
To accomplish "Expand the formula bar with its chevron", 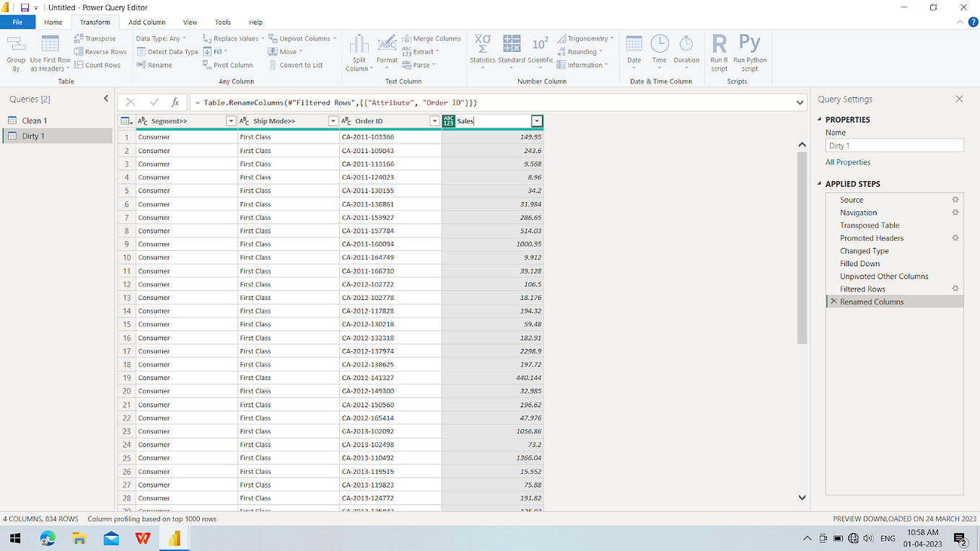I will click(799, 102).
